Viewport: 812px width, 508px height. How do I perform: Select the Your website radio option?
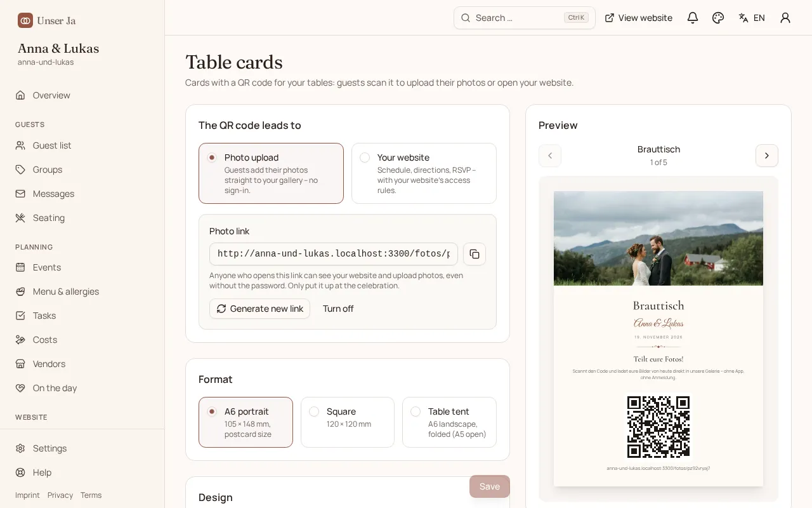tap(424, 173)
